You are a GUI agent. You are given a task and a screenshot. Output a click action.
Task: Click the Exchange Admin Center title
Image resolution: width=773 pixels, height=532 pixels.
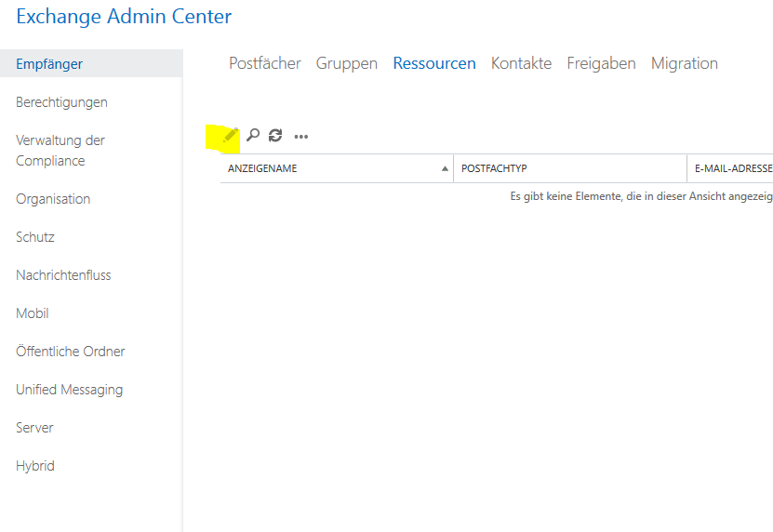[x=124, y=16]
